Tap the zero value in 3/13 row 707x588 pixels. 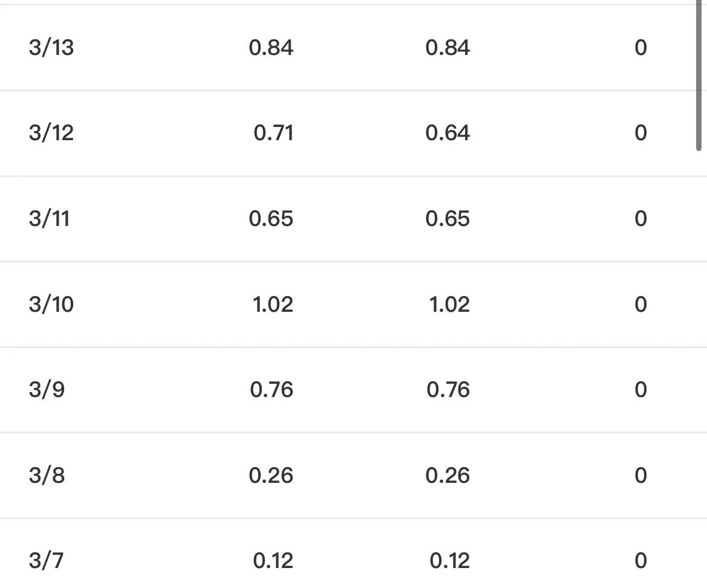coord(640,48)
